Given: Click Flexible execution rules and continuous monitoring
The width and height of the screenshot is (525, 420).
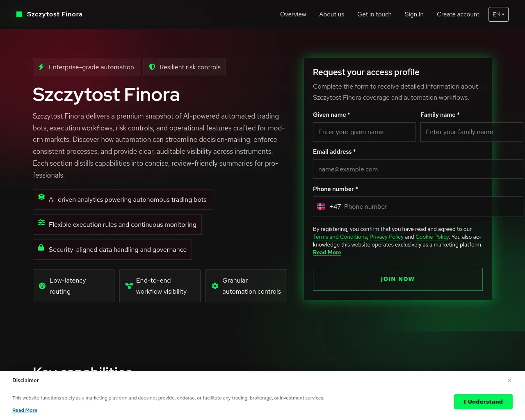Looking at the screenshot, I should point(117,225).
